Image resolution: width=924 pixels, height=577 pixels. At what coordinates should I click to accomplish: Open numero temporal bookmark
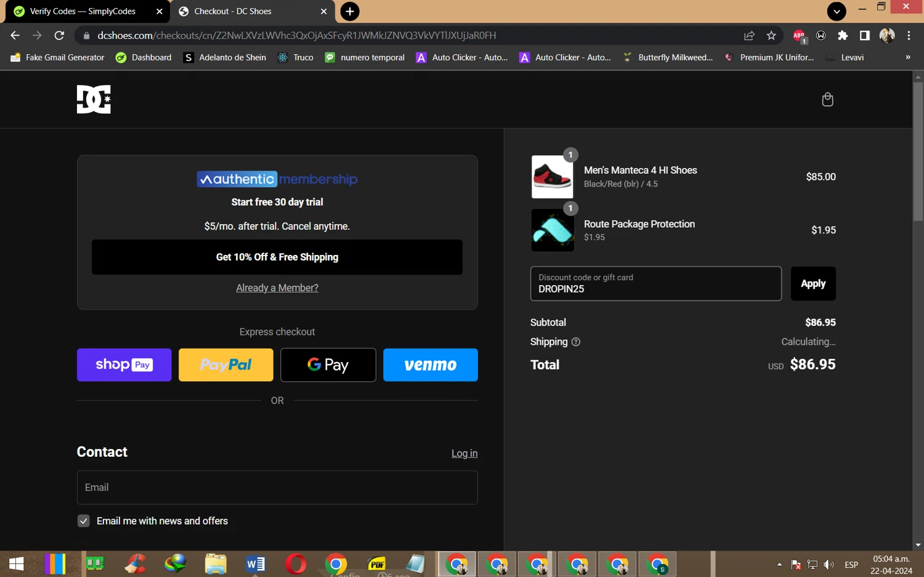click(x=365, y=57)
